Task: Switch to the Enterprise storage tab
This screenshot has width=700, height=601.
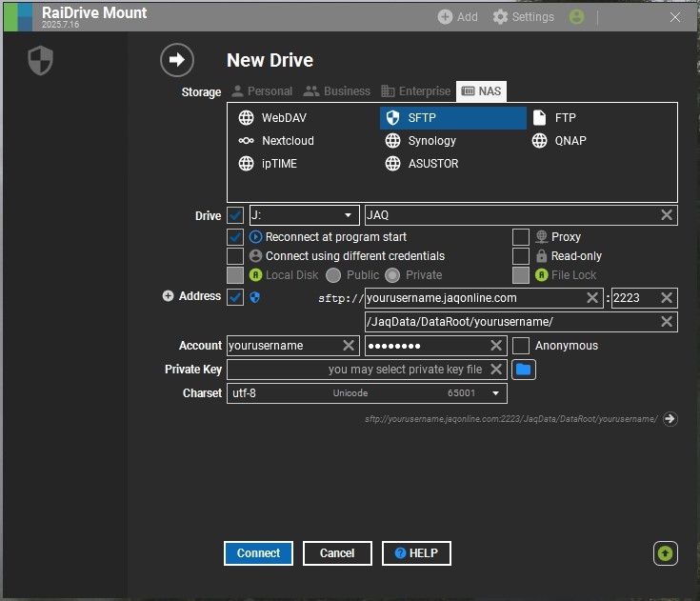Action: [415, 91]
